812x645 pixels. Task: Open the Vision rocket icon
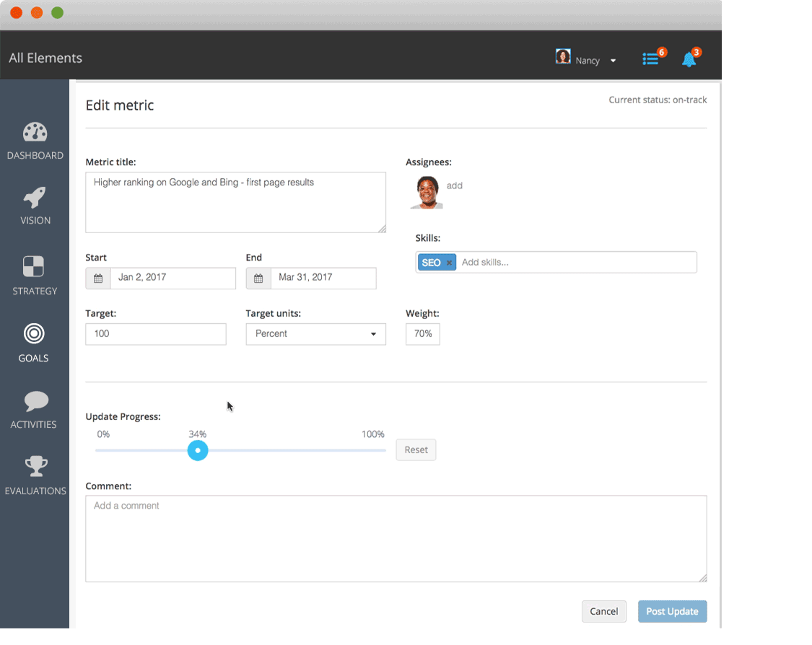click(x=35, y=197)
